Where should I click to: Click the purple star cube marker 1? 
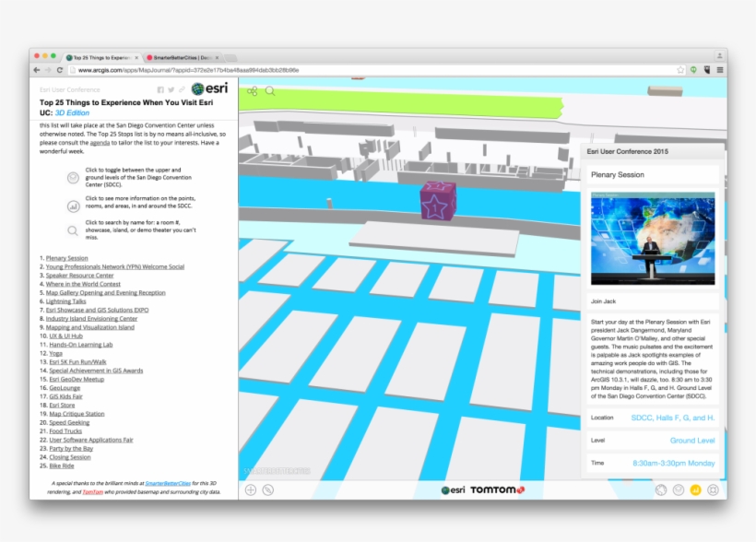click(437, 201)
